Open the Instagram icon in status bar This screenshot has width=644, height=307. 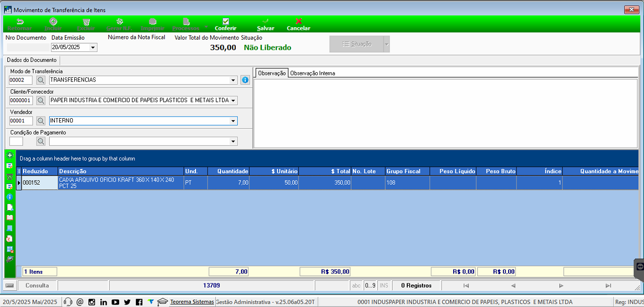pos(91,302)
